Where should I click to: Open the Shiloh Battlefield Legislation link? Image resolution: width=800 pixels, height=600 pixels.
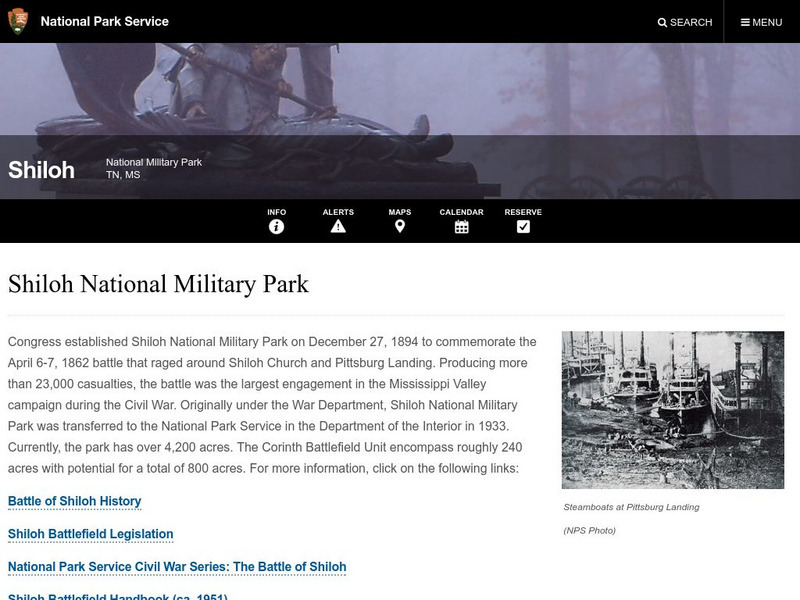pos(91,534)
